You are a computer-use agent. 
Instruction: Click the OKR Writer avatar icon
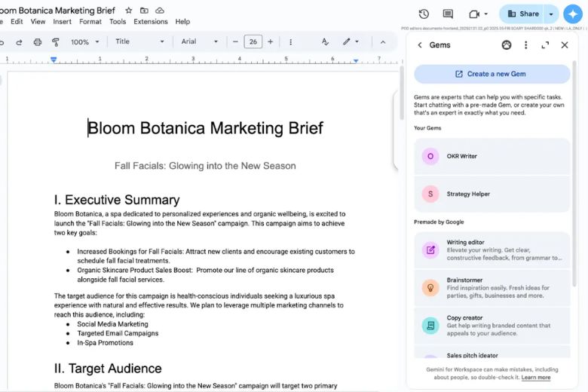430,156
